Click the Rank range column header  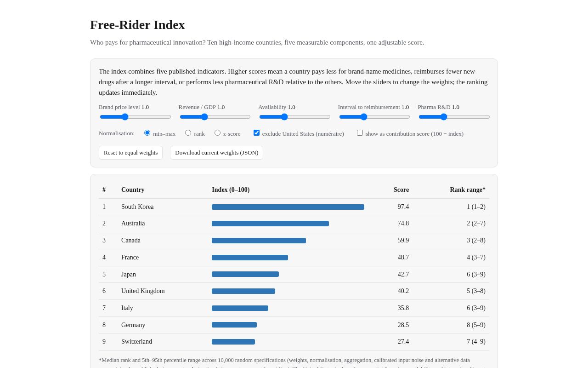point(468,190)
